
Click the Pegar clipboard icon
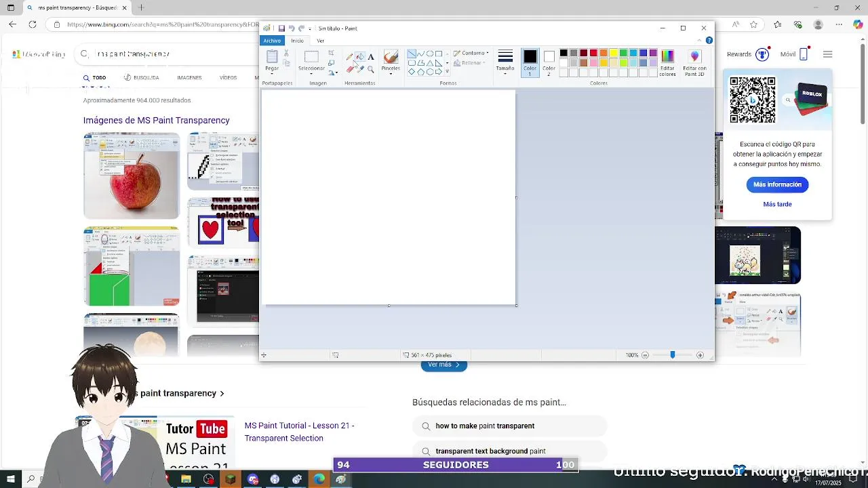point(272,57)
